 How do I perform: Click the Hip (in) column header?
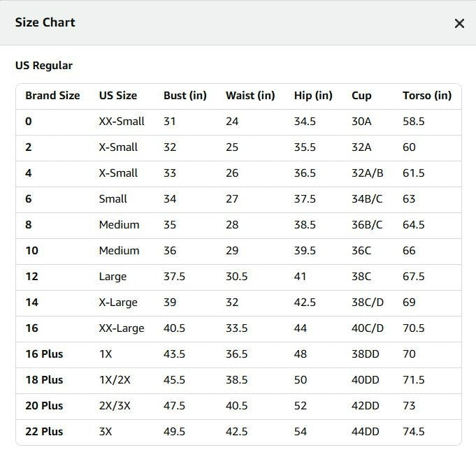pyautogui.click(x=313, y=96)
